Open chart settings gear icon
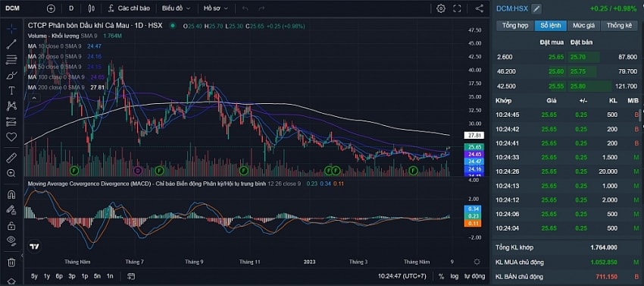 tap(441, 8)
